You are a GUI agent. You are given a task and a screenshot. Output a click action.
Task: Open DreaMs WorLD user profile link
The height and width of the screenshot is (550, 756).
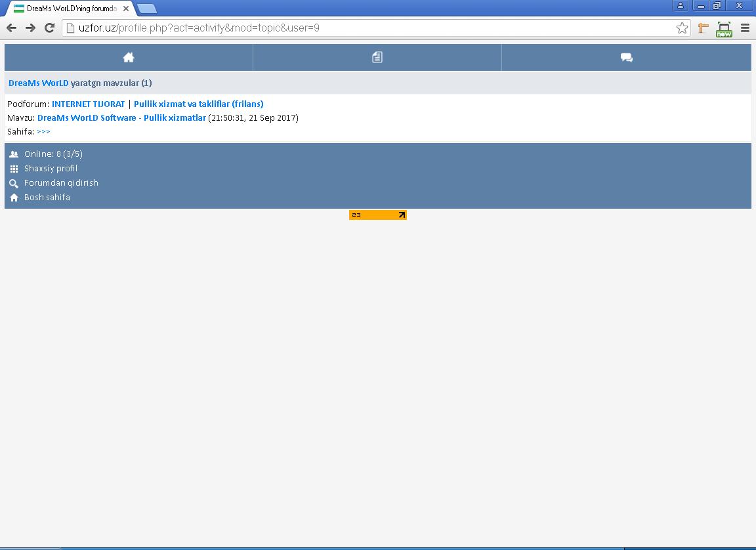(38, 83)
